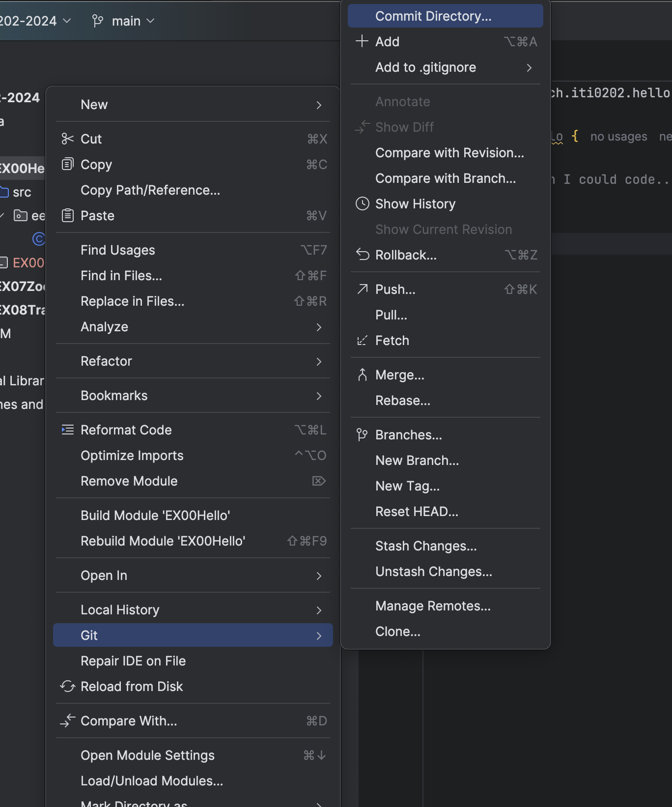Choose Stash Changes... option
This screenshot has width=672, height=807.
(425, 546)
